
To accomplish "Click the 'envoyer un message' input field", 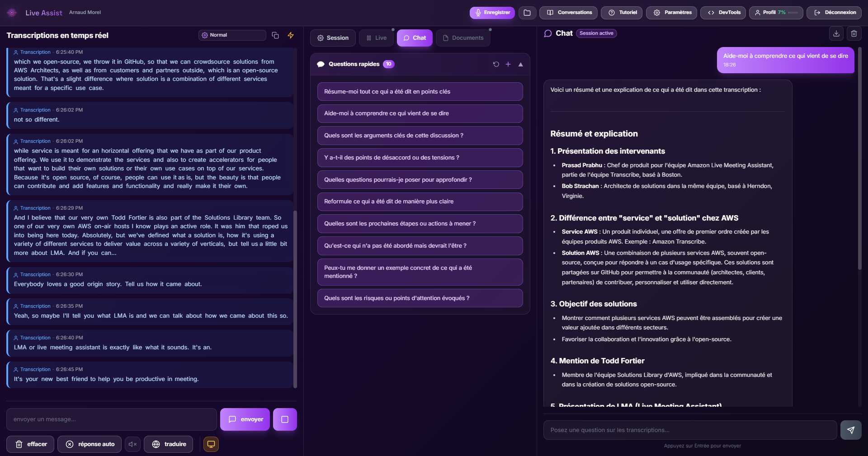I will pyautogui.click(x=112, y=419).
